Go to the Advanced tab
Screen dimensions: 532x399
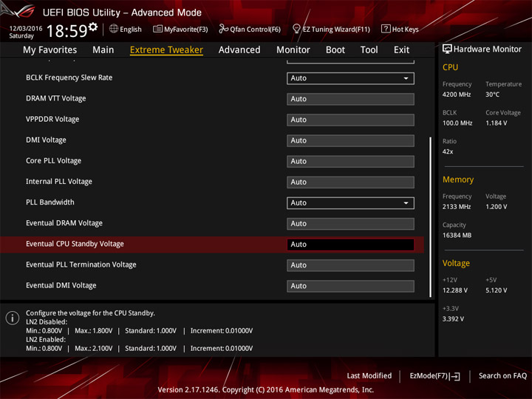coord(239,50)
